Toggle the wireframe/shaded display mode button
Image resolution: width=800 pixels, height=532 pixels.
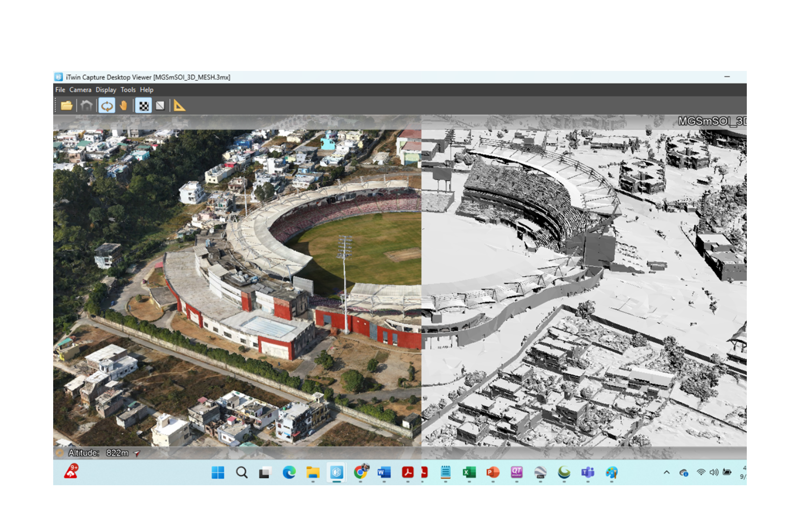tap(160, 105)
